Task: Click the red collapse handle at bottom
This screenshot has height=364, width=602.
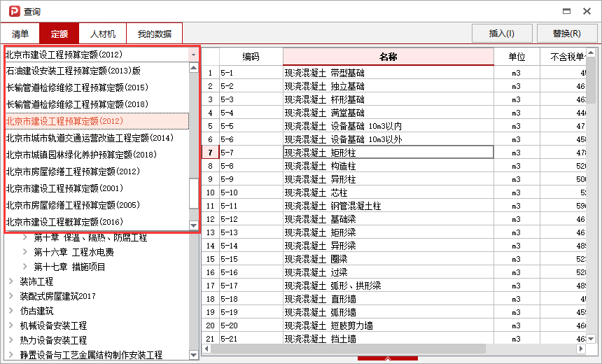Action: click(x=387, y=360)
